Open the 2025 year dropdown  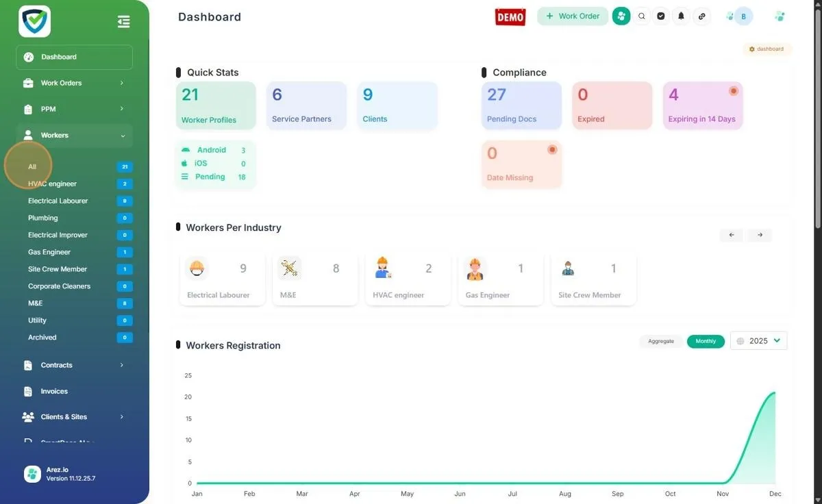(759, 341)
